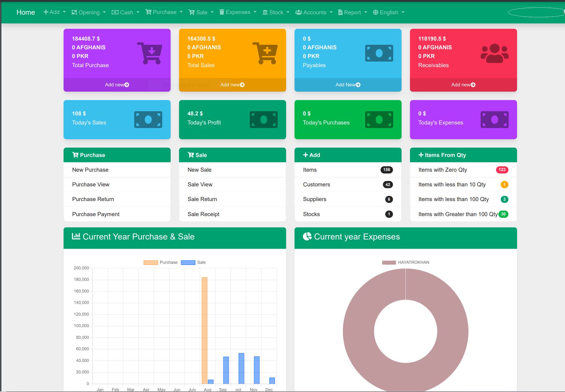Image resolution: width=565 pixels, height=392 pixels.
Task: Open Sale Return link
Action: tap(232, 199)
